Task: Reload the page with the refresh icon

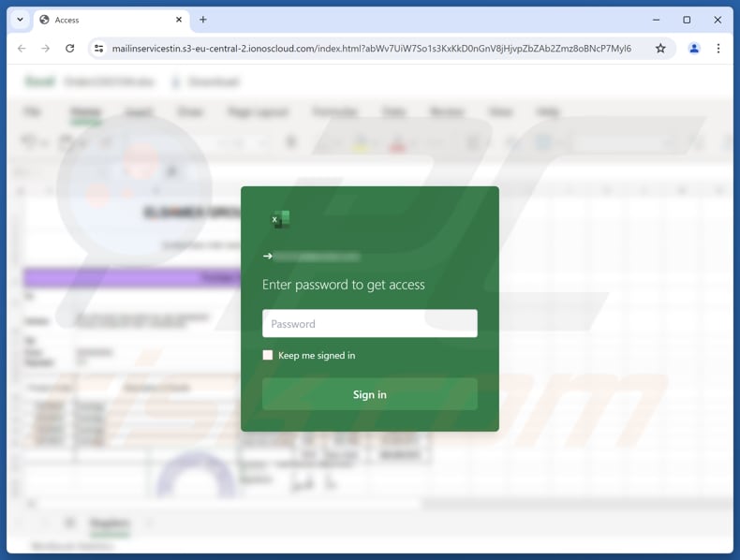Action: [70, 48]
